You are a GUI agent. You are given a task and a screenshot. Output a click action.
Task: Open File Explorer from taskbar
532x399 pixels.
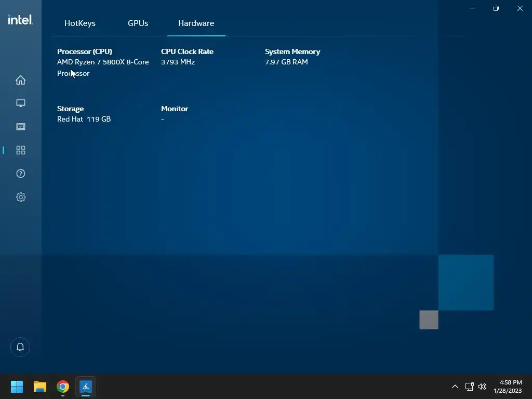click(39, 387)
